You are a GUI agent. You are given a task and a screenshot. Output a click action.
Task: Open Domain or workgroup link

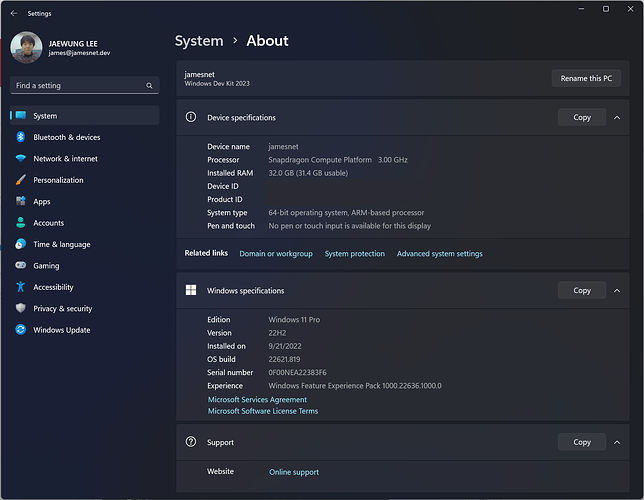(x=276, y=254)
